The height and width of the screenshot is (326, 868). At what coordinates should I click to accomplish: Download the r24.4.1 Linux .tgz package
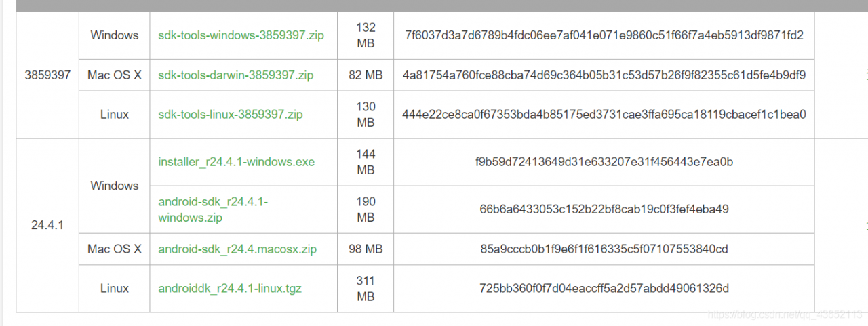230,289
